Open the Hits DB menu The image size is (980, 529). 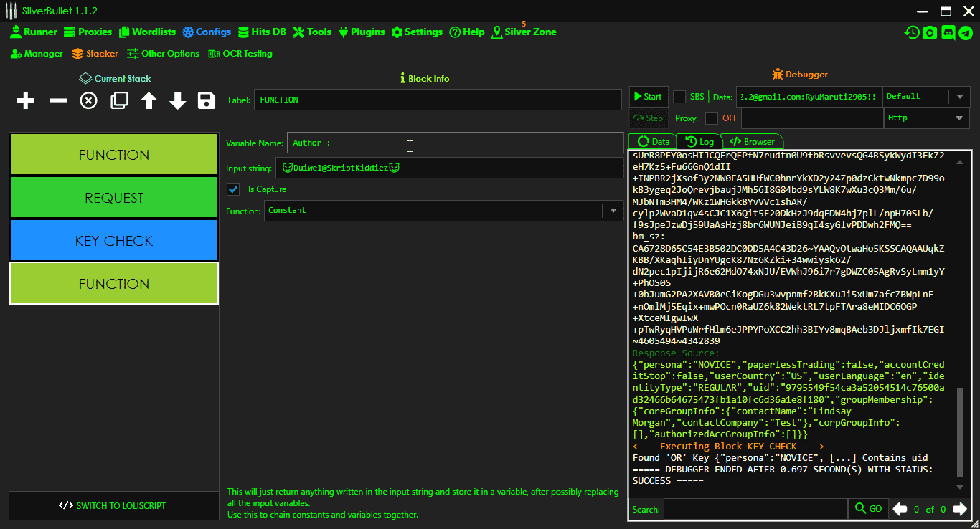[x=262, y=32]
